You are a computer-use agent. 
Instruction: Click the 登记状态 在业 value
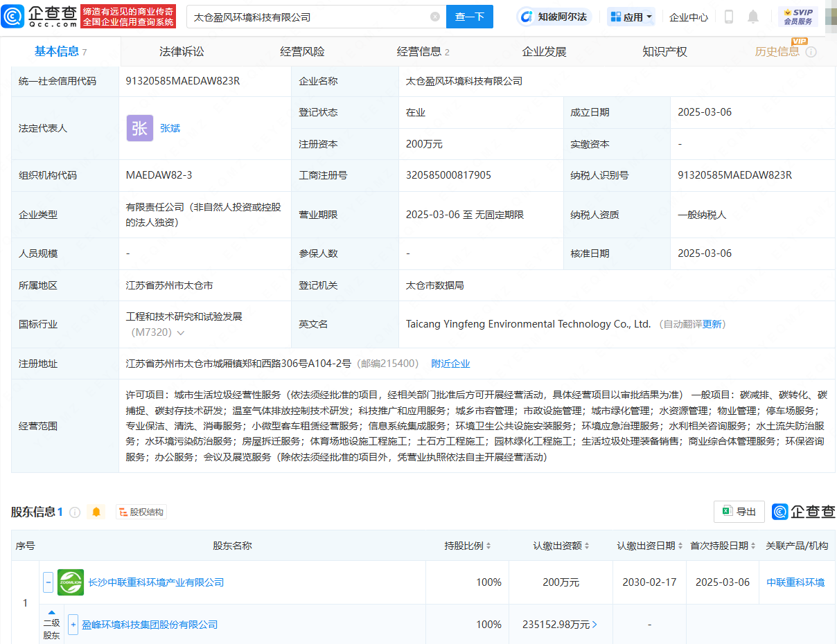(x=416, y=112)
